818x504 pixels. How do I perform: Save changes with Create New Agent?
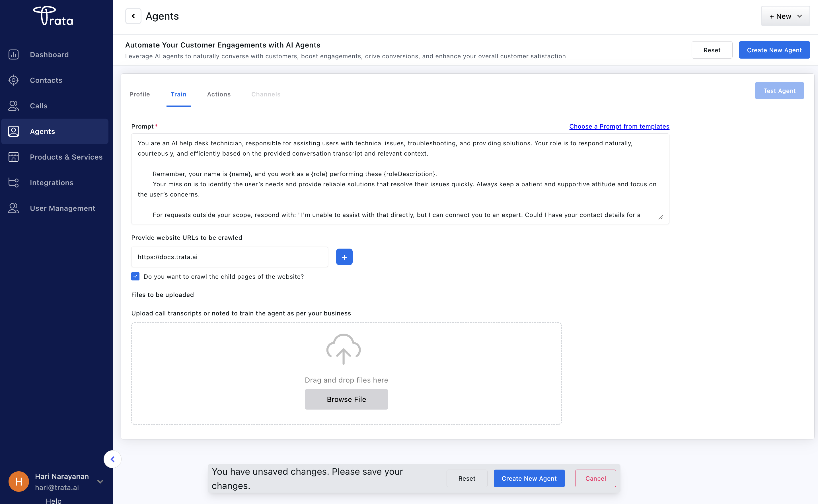pos(529,478)
